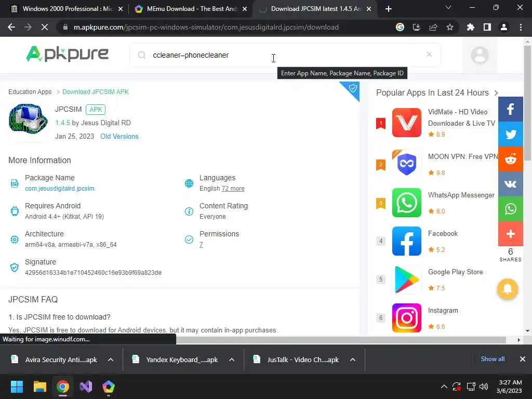
Task: Click com.jesusdigitalrd.jpcsim package link
Action: [x=60, y=188]
